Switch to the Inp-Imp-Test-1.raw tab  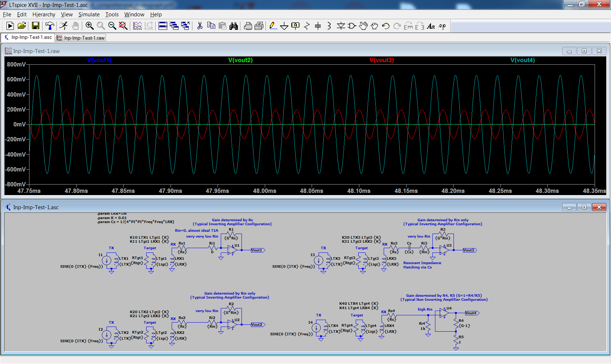tap(80, 38)
